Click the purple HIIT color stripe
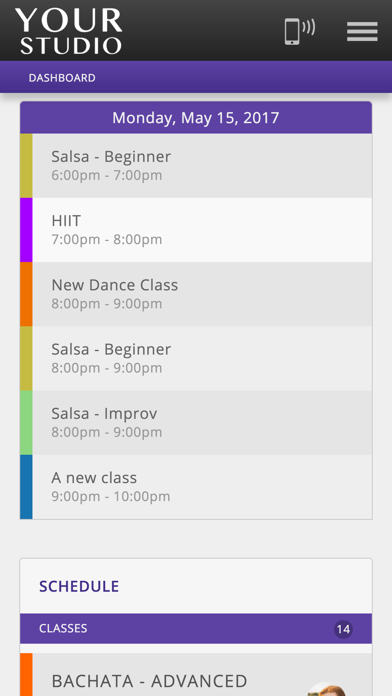 pos(26,230)
